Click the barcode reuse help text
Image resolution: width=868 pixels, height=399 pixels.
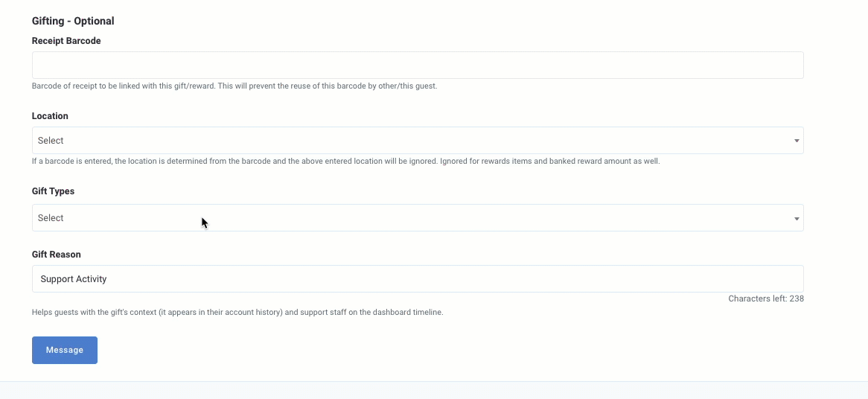[234, 86]
